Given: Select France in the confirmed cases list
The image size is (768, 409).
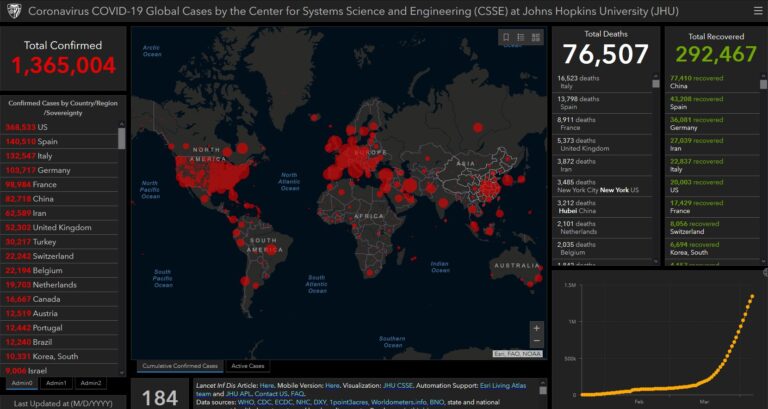Looking at the screenshot, I should (x=60, y=185).
